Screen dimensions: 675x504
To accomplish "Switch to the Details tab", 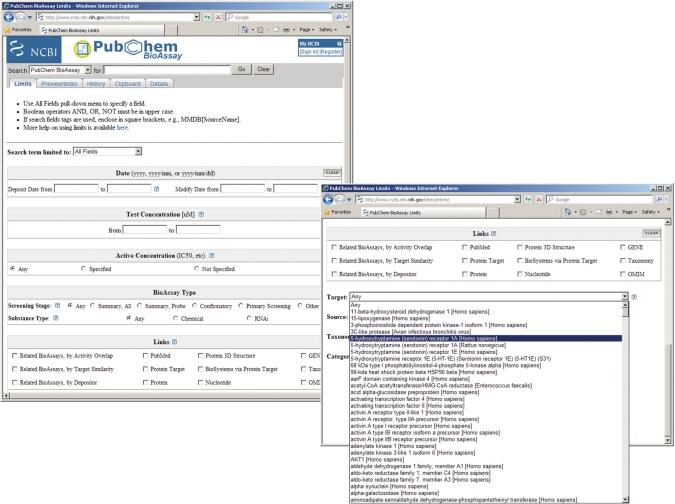I will tap(159, 83).
